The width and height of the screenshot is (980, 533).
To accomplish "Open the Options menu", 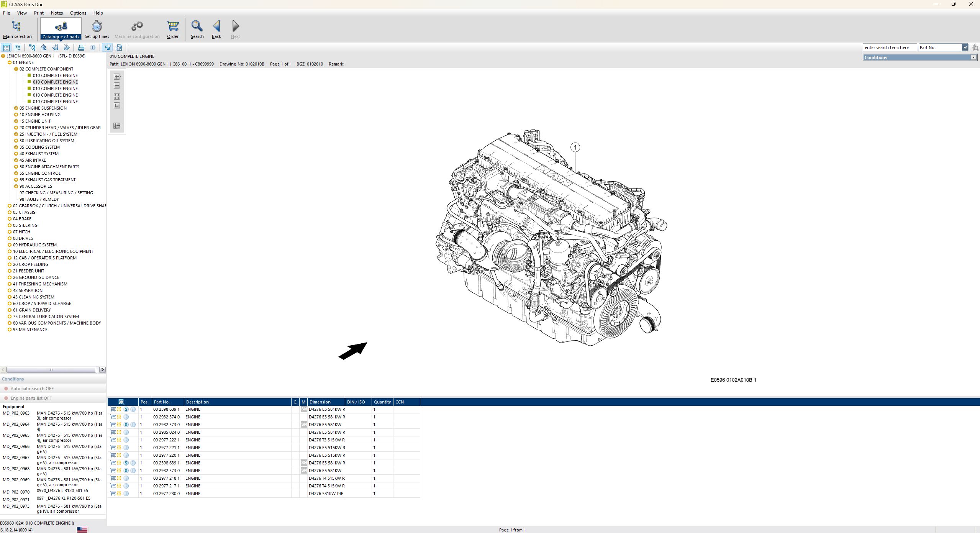I will 78,13.
